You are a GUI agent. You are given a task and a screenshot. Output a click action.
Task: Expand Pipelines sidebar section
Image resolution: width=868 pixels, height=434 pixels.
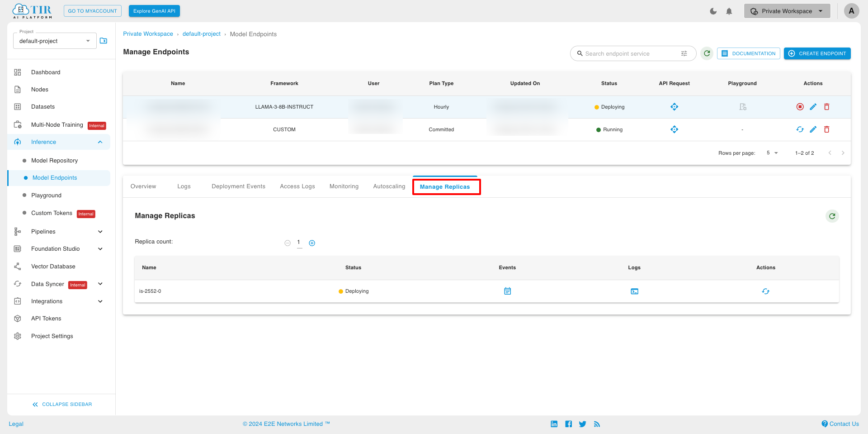click(100, 232)
